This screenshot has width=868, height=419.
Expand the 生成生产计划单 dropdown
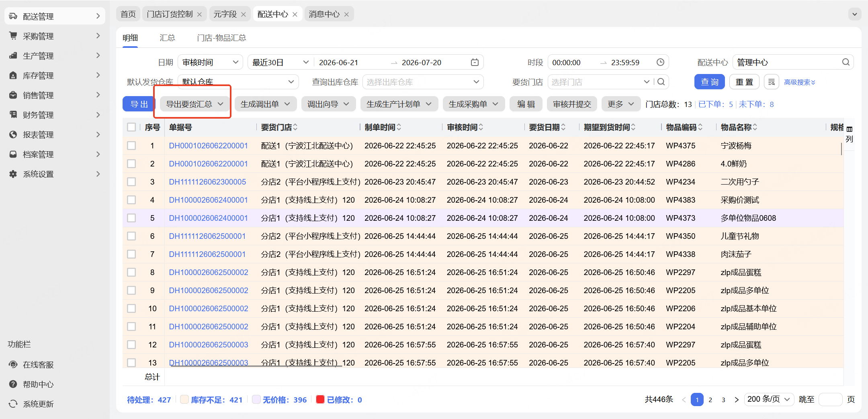coord(399,105)
